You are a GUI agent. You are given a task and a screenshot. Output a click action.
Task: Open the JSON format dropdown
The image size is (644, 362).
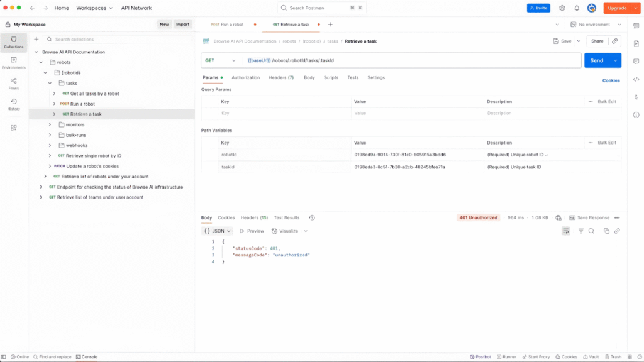tap(218, 231)
